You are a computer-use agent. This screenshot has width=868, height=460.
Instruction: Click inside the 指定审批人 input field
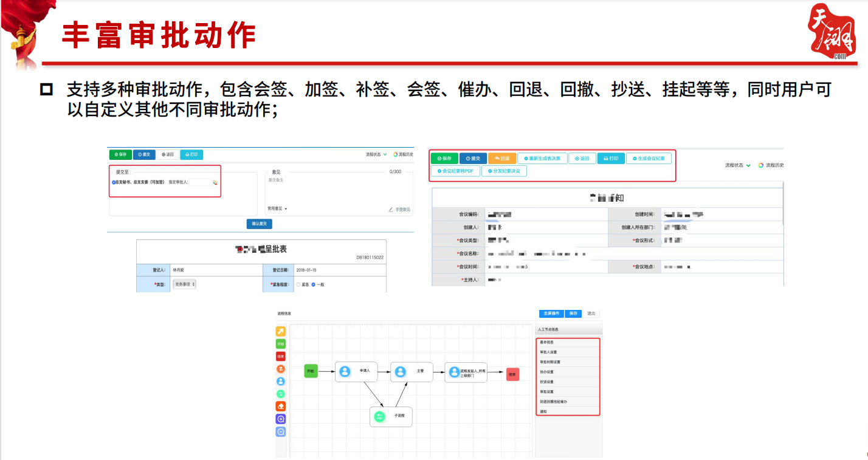pyautogui.click(x=201, y=182)
